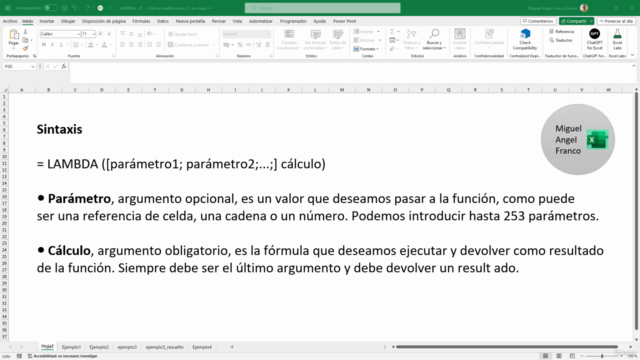Click the insert function fx icon
The image size is (640, 360).
click(x=64, y=66)
